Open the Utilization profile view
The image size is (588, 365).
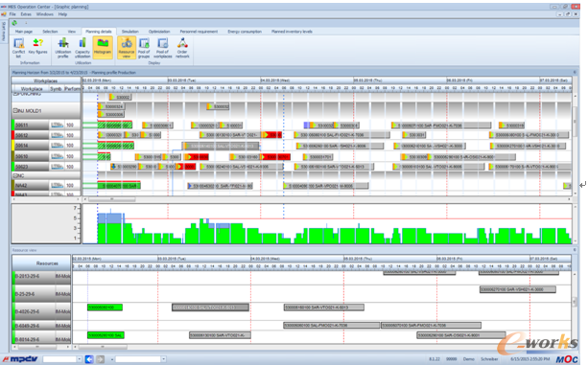pos(63,48)
